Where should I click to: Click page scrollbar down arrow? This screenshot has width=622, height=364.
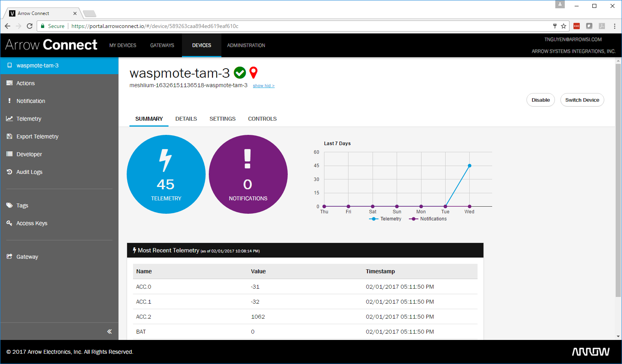tap(618, 336)
